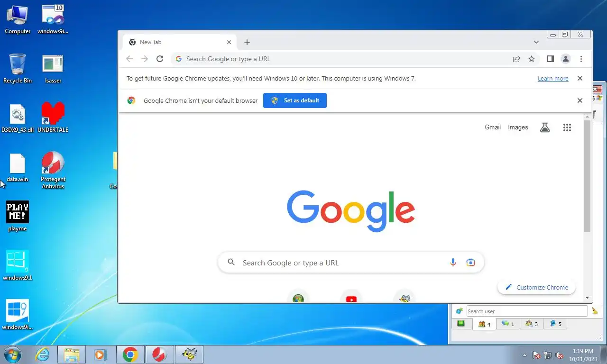Dismiss the default browser bar
The image size is (607, 364).
pos(579,100)
